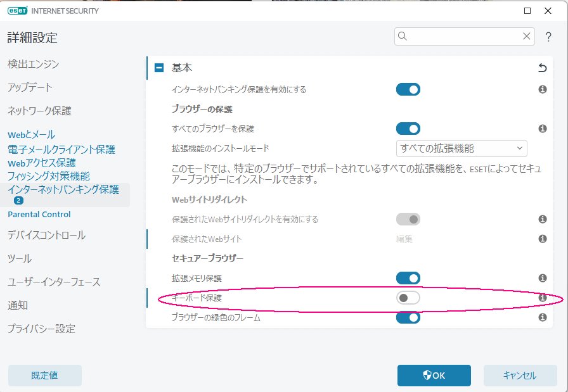Click the Webサイトリダイレクト heading text
568x392 pixels.
(x=209, y=199)
